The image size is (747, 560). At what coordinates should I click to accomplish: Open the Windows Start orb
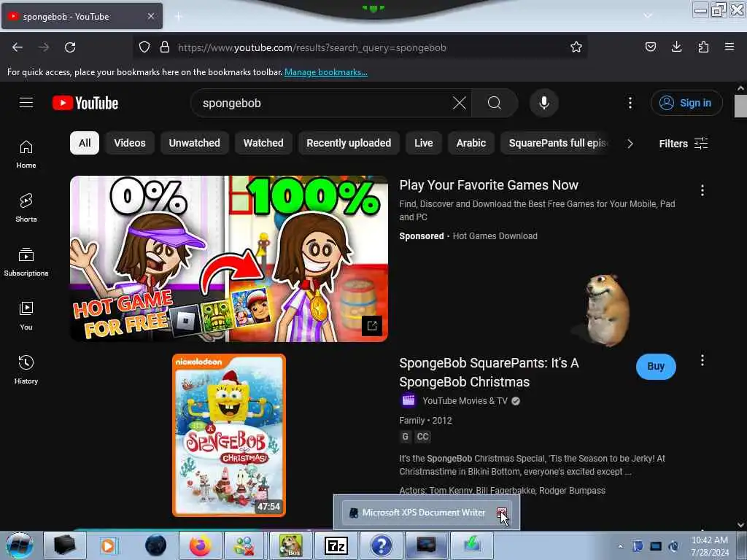(x=20, y=545)
